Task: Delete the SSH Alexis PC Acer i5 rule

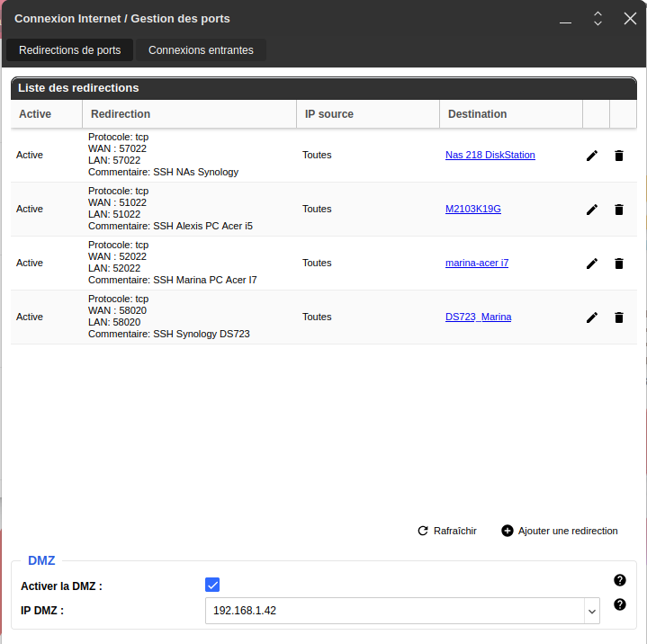Action: (619, 210)
